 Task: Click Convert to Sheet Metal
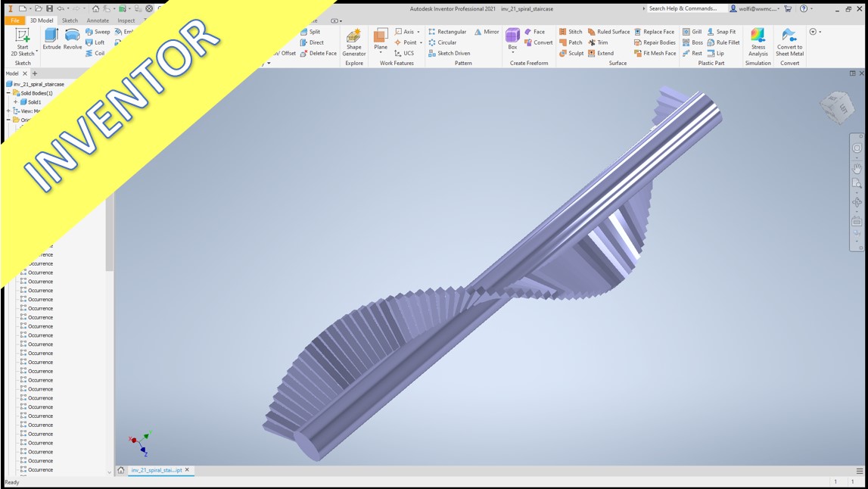[789, 42]
